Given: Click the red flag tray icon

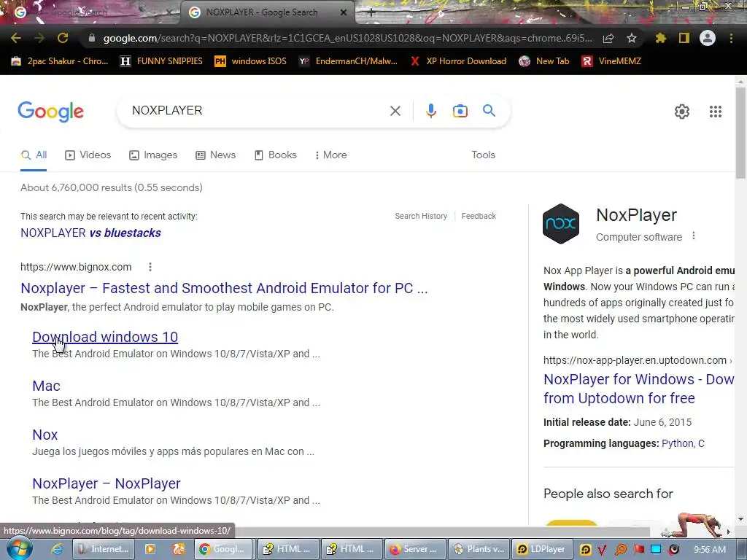Looking at the screenshot, I should click(x=638, y=549).
